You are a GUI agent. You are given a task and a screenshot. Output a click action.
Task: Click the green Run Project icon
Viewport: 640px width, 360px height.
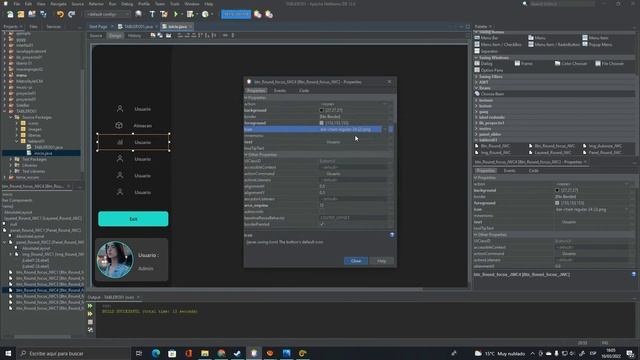(x=176, y=14)
